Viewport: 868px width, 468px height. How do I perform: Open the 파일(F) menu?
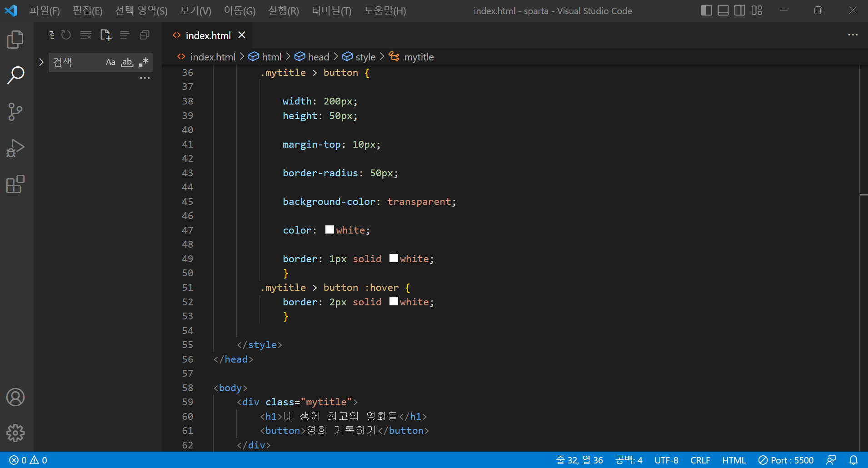[x=45, y=10]
